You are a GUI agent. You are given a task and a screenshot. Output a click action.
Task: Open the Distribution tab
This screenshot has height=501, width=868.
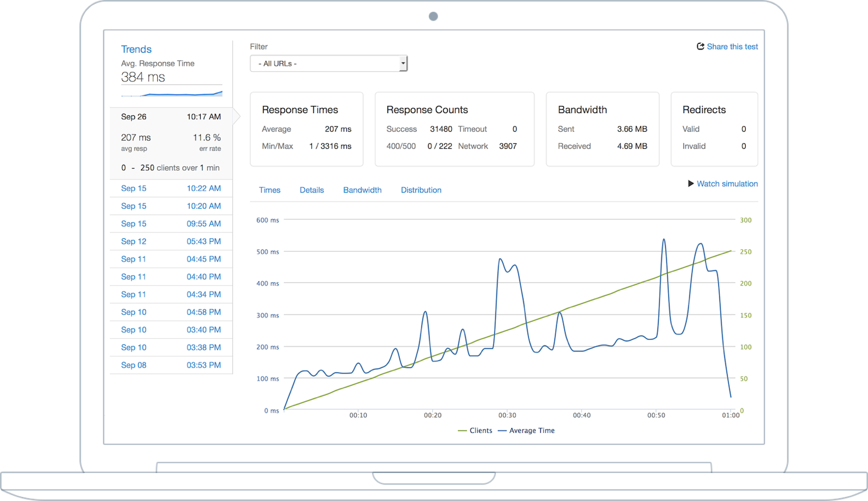(x=421, y=190)
